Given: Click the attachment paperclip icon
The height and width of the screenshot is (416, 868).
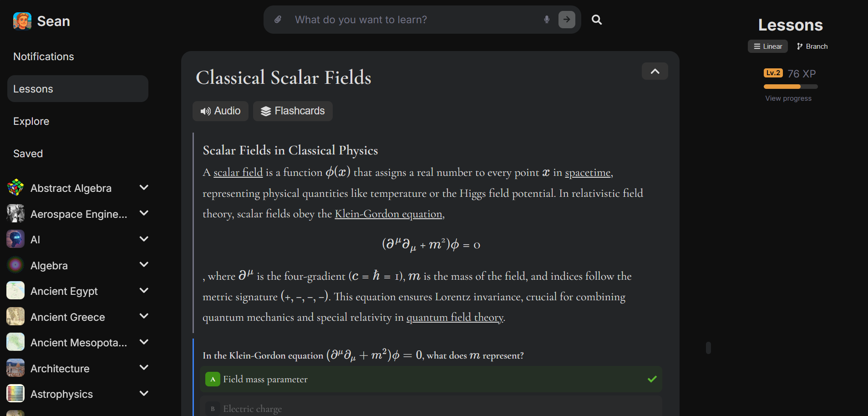Looking at the screenshot, I should click(278, 20).
